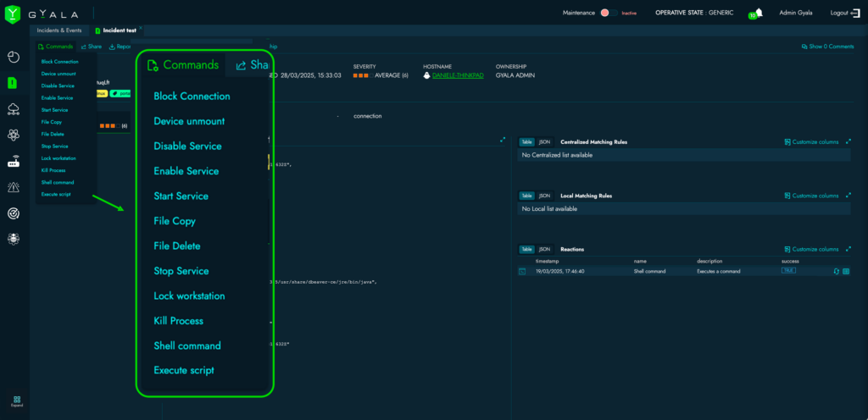Expand the Centralized Matching Rules panel fullscreen

click(x=849, y=142)
